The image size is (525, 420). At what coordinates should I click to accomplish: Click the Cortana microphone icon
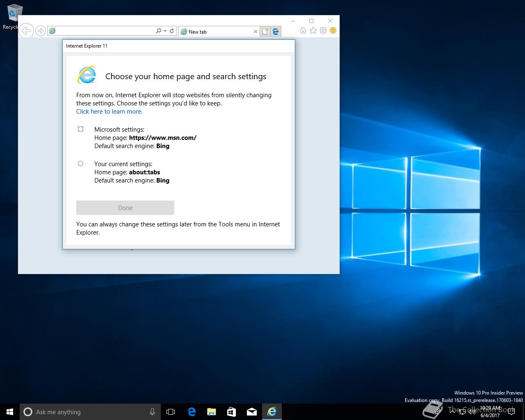[x=152, y=412]
